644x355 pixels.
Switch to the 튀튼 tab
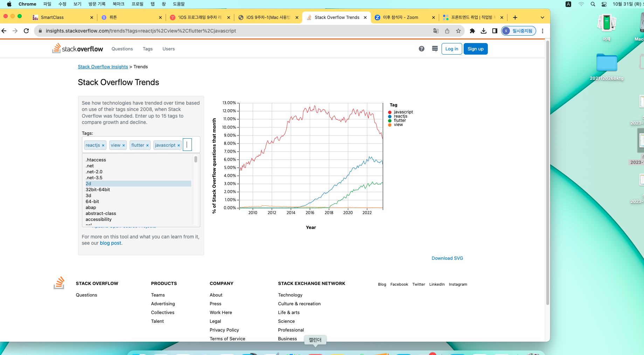131,18
